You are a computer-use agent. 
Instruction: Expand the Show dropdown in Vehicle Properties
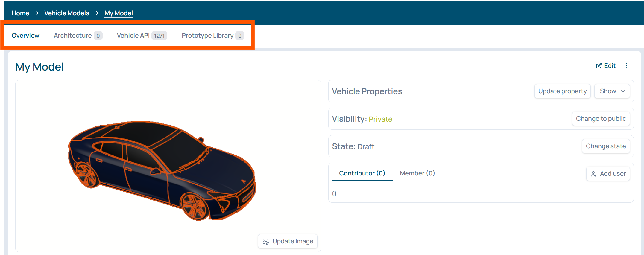click(612, 91)
